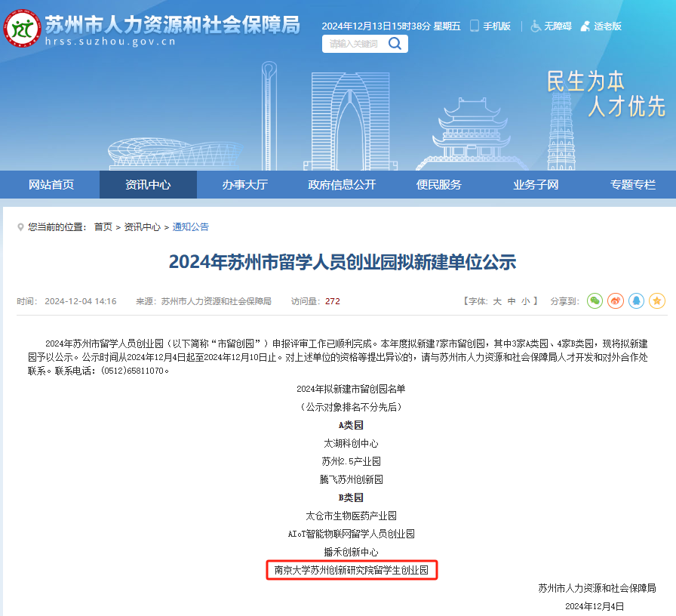Click the 无障碍 link
Viewport: 676px width, 616px height.
pyautogui.click(x=558, y=26)
